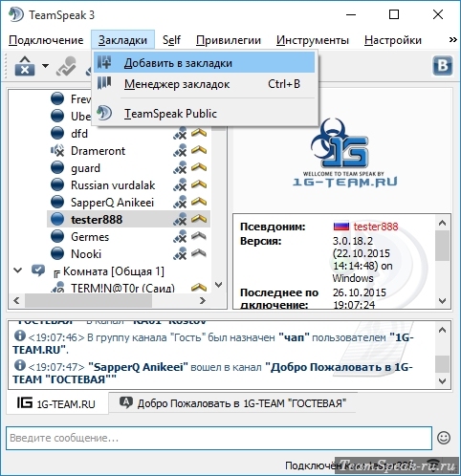The width and height of the screenshot is (461, 476).
Task: Click the tester888 nickname link in info panel
Action: coord(376,227)
